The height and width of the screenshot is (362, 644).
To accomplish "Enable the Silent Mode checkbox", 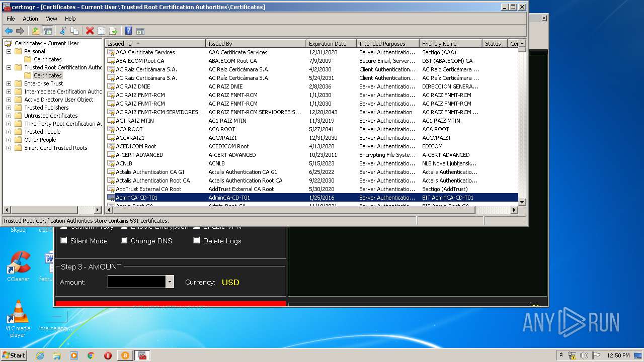I will point(64,241).
